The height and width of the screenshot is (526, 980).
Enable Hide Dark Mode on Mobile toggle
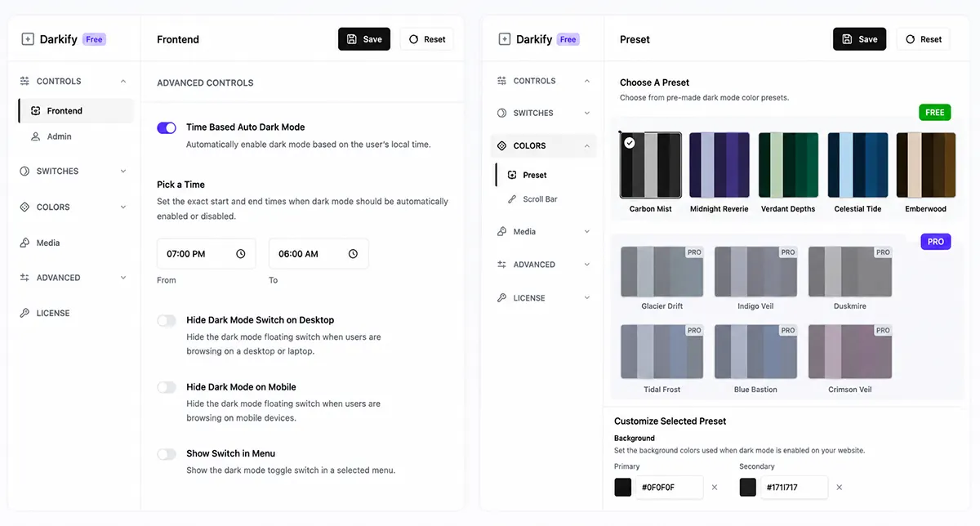[167, 387]
